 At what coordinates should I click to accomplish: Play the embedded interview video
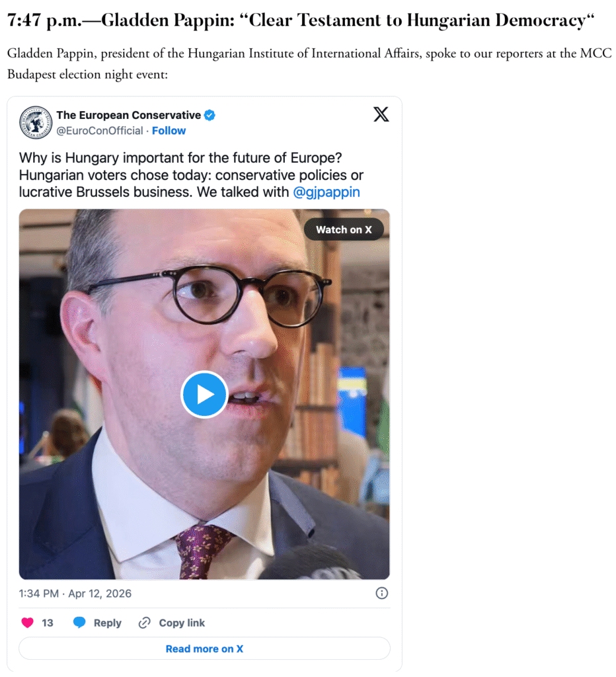tap(204, 394)
